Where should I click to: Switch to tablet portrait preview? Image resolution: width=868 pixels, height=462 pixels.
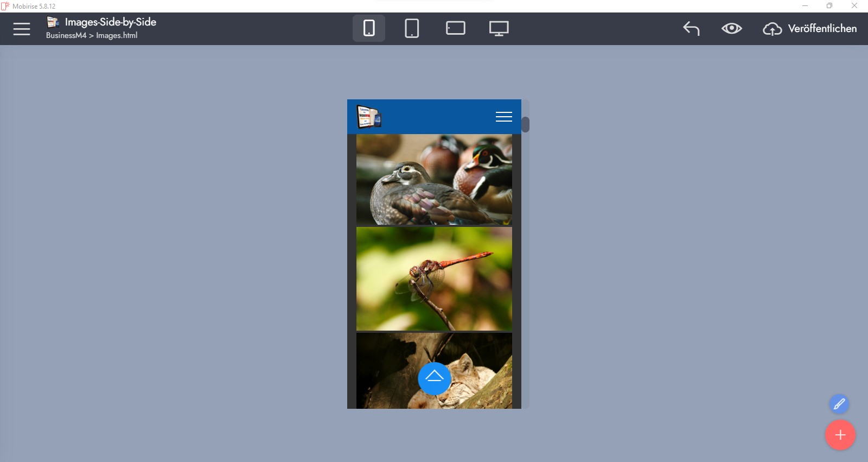tap(412, 28)
